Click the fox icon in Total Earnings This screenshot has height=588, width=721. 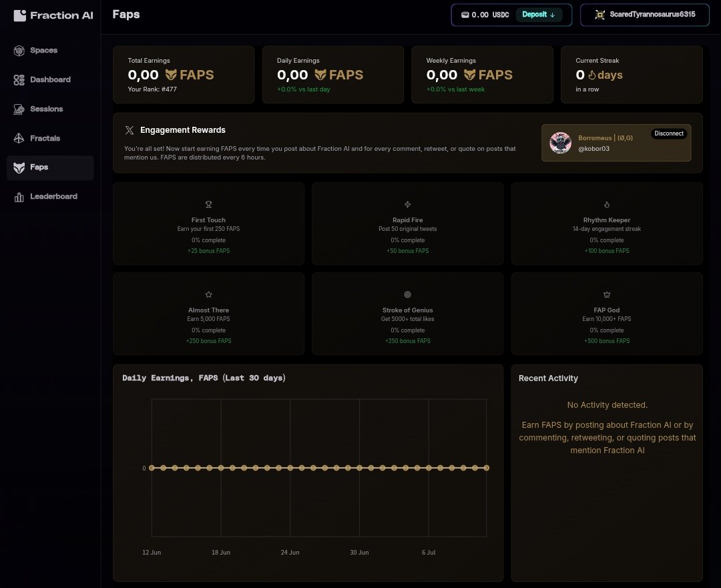pyautogui.click(x=171, y=75)
